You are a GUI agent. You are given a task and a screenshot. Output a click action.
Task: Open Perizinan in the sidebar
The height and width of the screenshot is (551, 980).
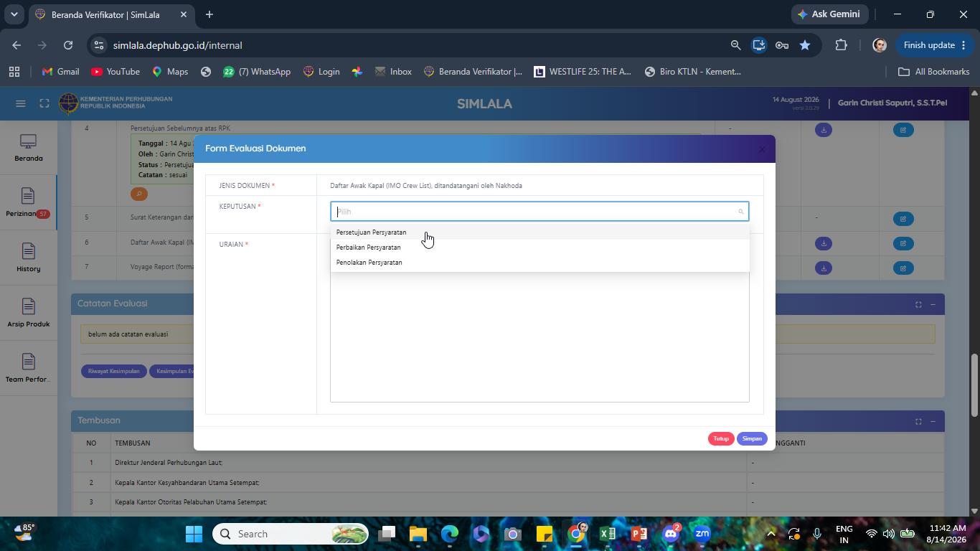(28, 204)
